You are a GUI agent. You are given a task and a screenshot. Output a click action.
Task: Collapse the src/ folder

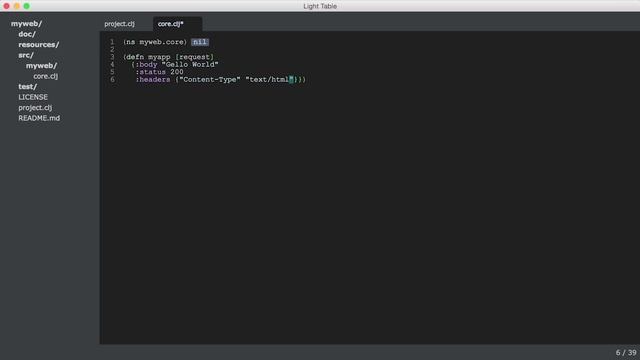[x=26, y=55]
